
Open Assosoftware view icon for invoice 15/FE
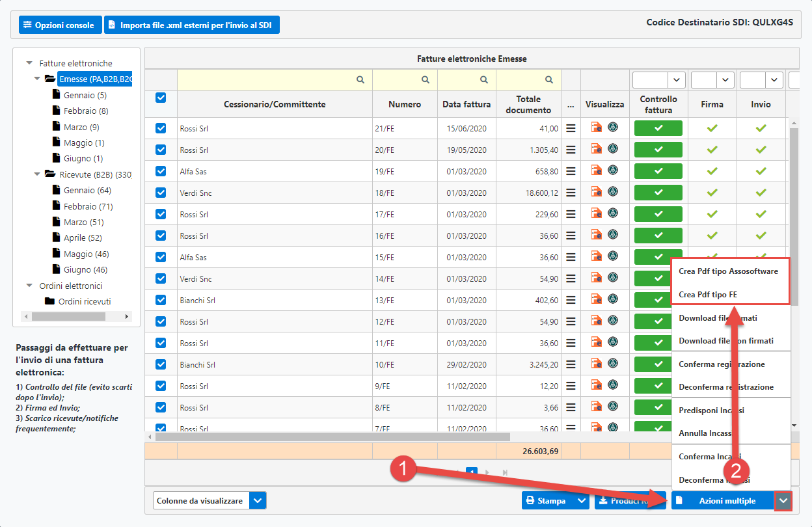click(613, 256)
